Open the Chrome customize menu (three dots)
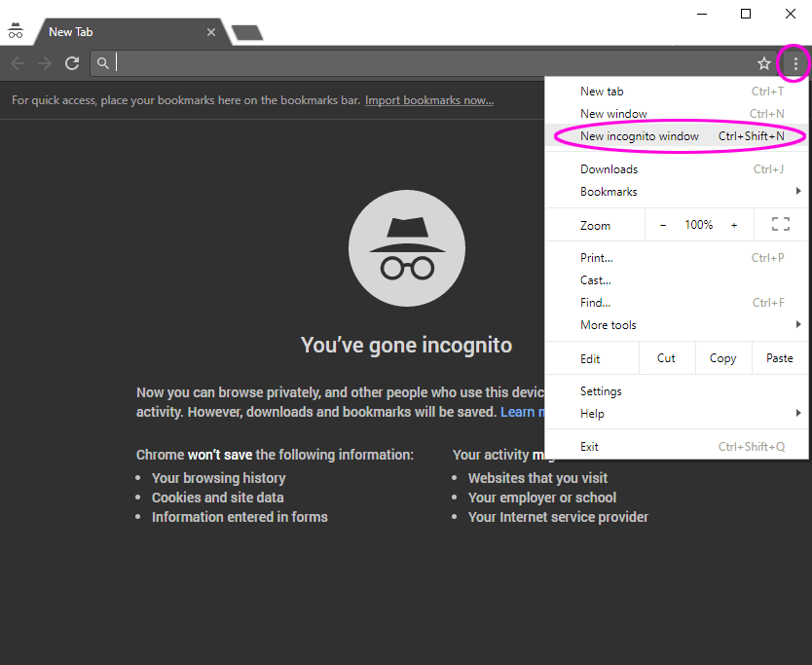Viewport: 812px width, 665px height. 794,63
